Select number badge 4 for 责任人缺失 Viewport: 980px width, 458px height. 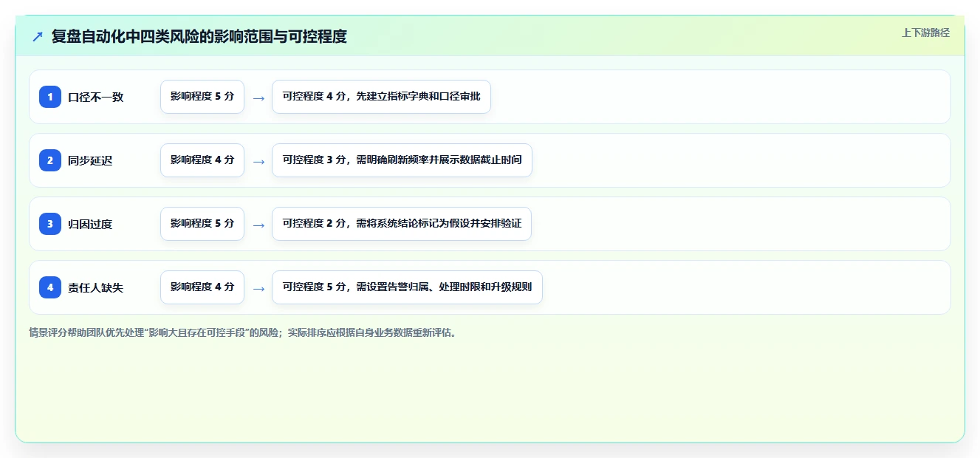tap(50, 287)
